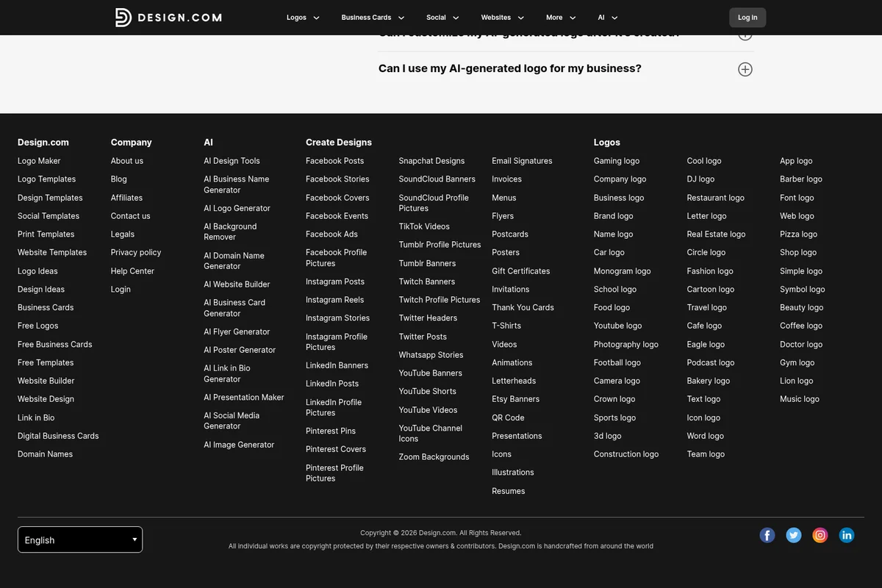Open Website Builder footer link
Image resolution: width=882 pixels, height=588 pixels.
[46, 381]
